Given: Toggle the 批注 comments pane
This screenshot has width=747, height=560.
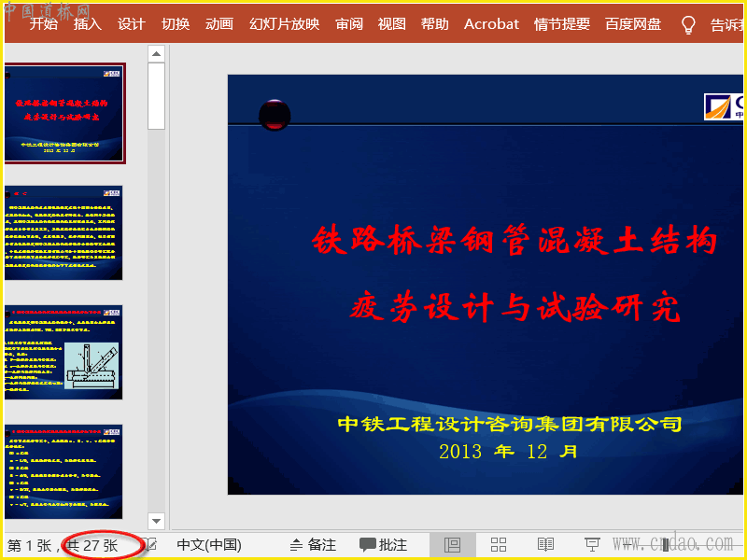Looking at the screenshot, I should point(383,545).
